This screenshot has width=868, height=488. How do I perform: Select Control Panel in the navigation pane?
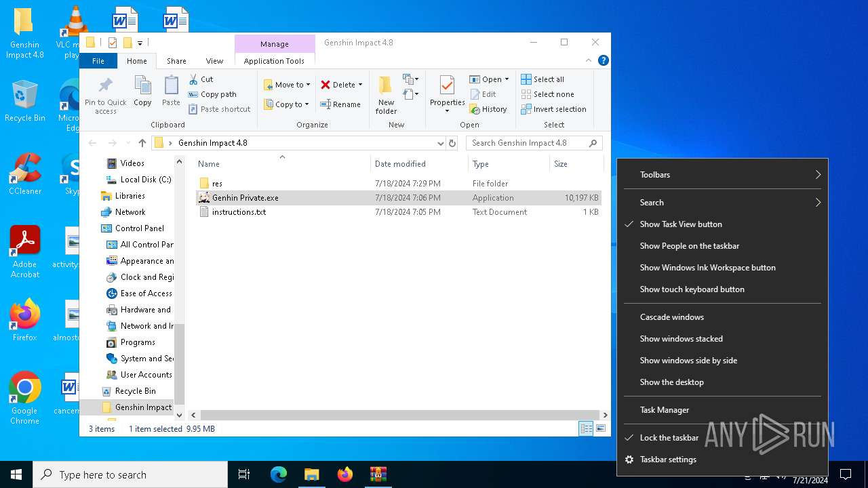[140, 228]
